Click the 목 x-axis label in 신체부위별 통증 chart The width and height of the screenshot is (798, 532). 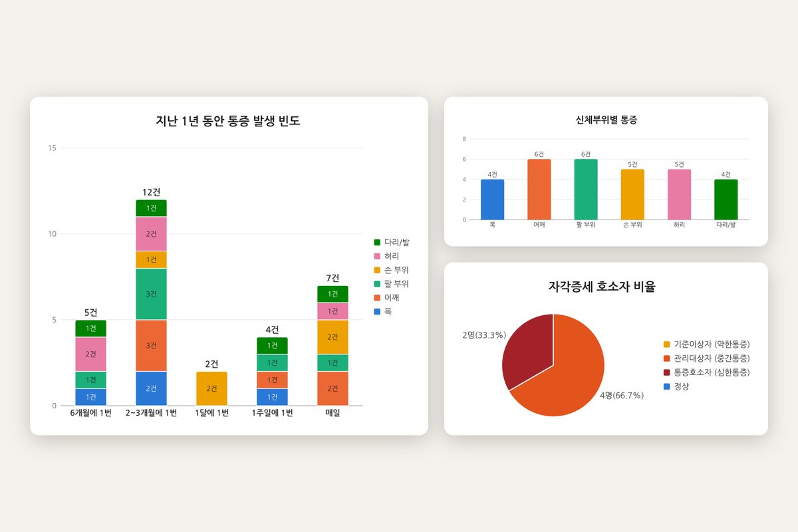pyautogui.click(x=493, y=225)
